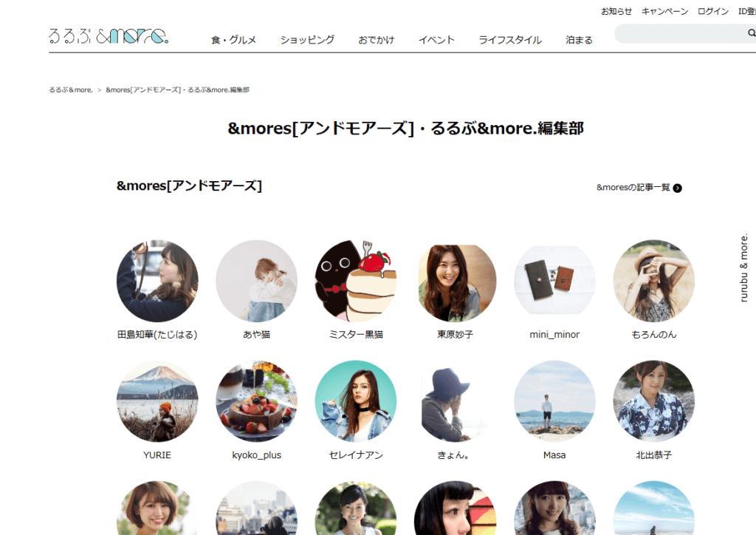Click the ミスター黒猫 name label
This screenshot has height=535, width=756.
pyautogui.click(x=356, y=334)
